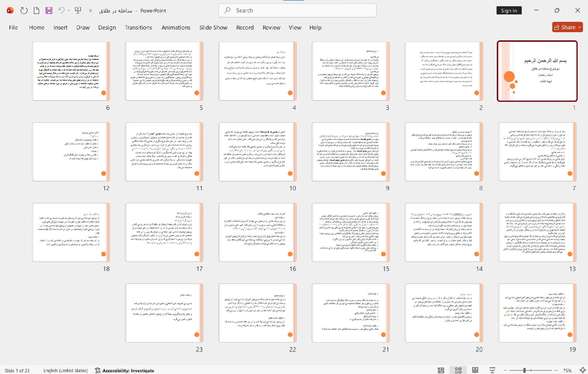This screenshot has width=588, height=374.
Task: Click the zoom in plus button
Action: click(x=556, y=370)
